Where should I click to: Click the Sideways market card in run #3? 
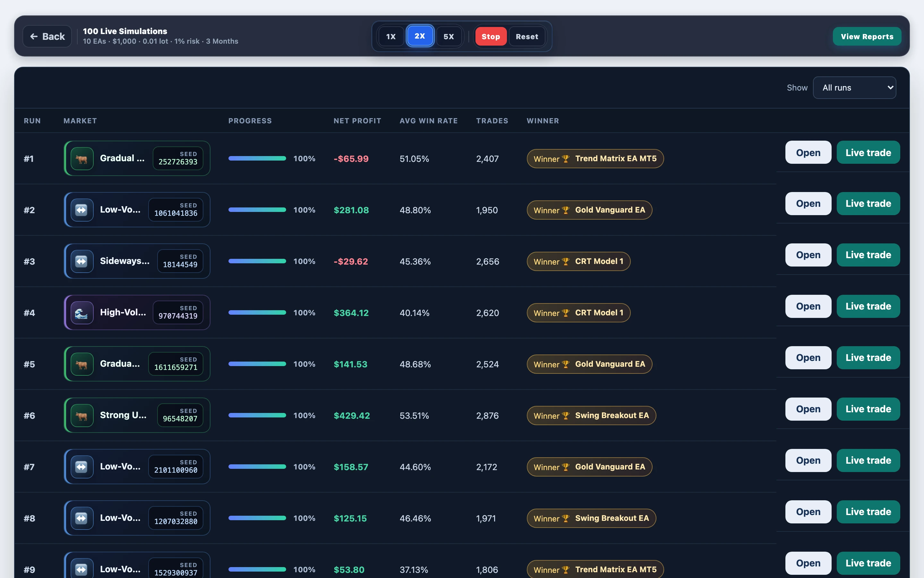coord(137,261)
